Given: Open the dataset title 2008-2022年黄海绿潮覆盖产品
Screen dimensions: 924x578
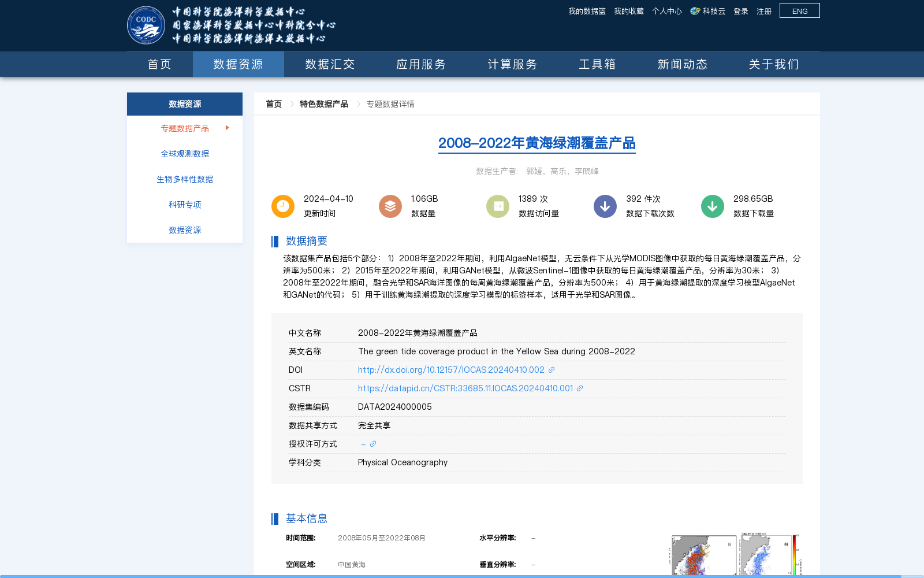Looking at the screenshot, I should coord(537,144).
